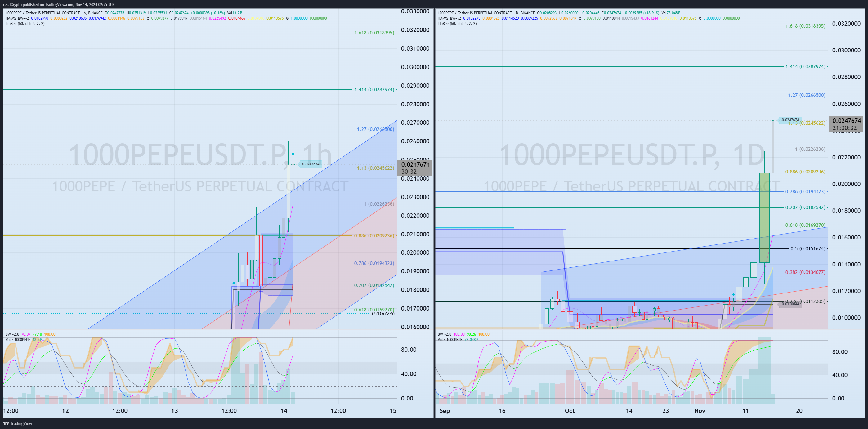868x429 pixels.
Task: Click the 0.886 (0.0209236) Fibonacci label on the 1h chart
Action: (374, 235)
